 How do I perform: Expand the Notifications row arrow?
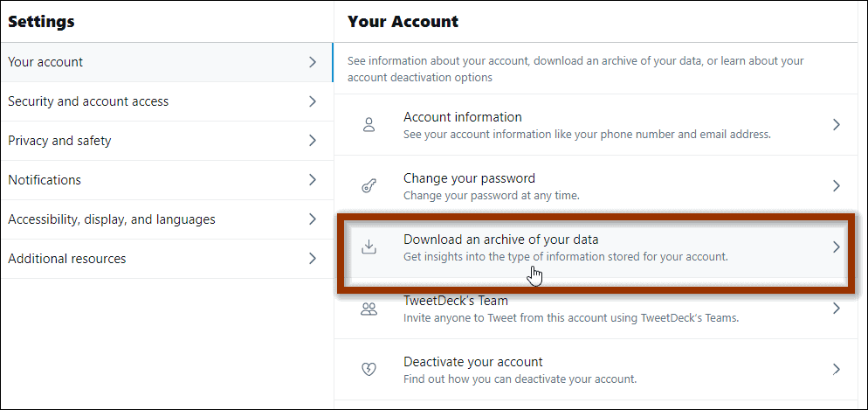pos(313,180)
